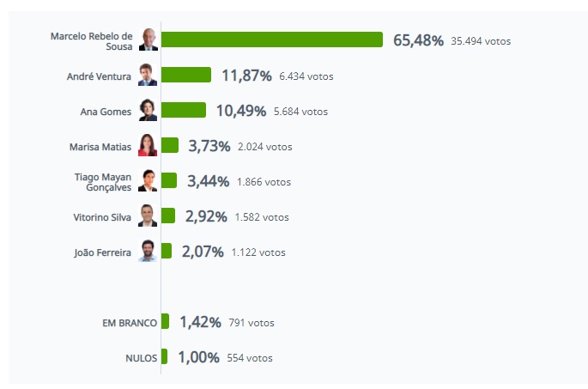The height and width of the screenshot is (389, 588).
Task: Click the Marisa Matias name label
Action: click(x=100, y=147)
